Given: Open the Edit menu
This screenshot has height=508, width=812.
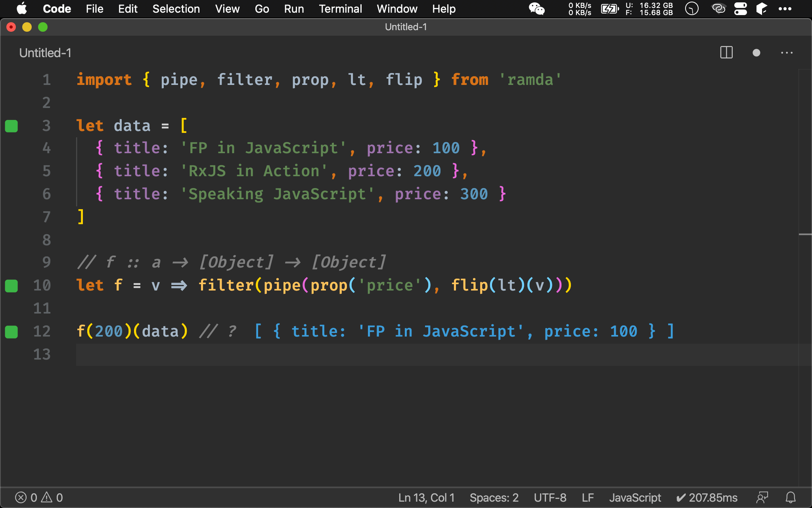Looking at the screenshot, I should click(128, 9).
